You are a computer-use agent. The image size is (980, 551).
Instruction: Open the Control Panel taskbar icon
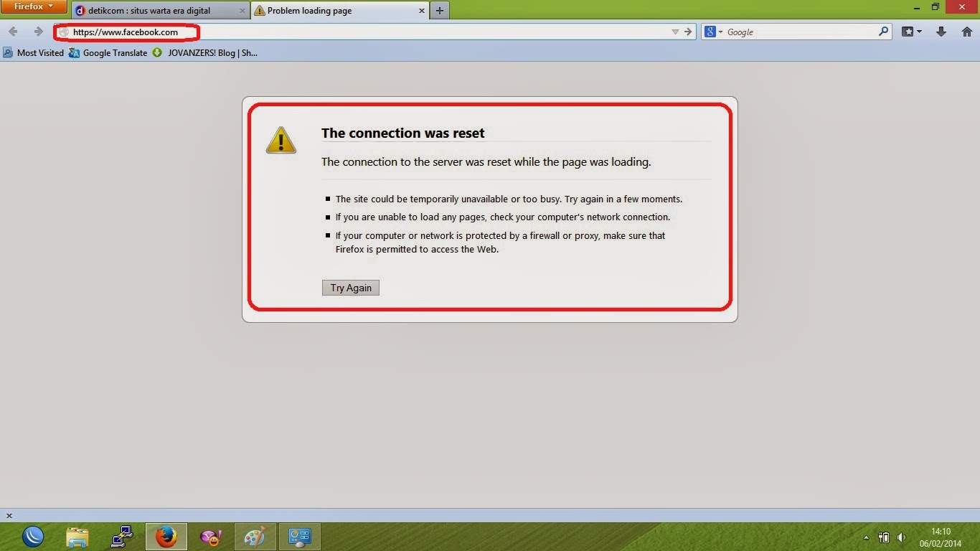[x=299, y=537]
